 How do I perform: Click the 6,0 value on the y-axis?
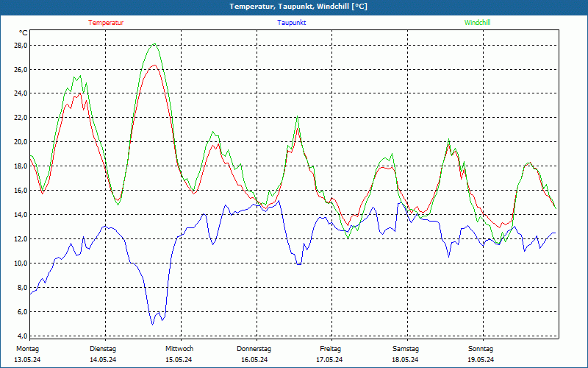pos(22,311)
